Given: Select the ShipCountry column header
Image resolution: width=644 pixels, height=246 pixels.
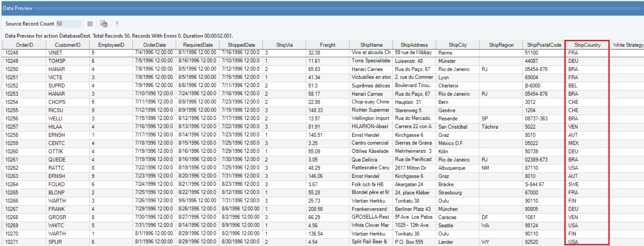Looking at the screenshot, I should click(x=587, y=45).
